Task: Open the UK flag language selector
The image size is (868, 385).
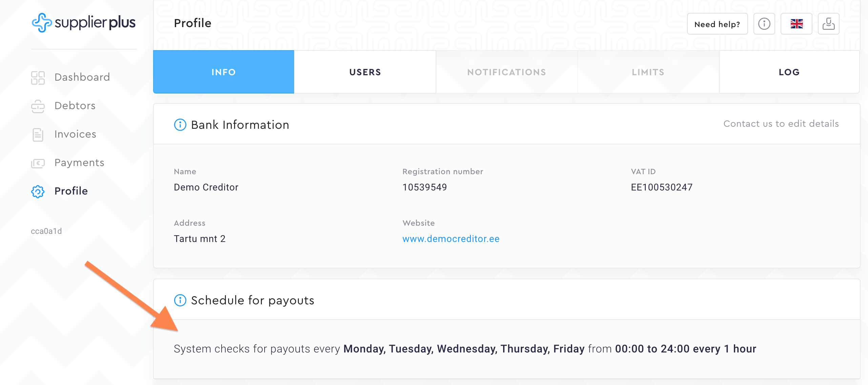Action: [x=796, y=24]
